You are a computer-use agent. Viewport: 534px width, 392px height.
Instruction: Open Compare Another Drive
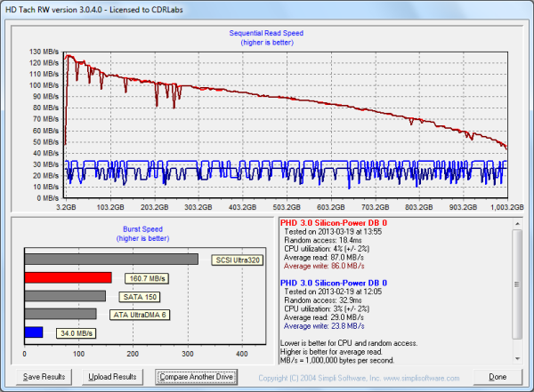click(x=195, y=377)
